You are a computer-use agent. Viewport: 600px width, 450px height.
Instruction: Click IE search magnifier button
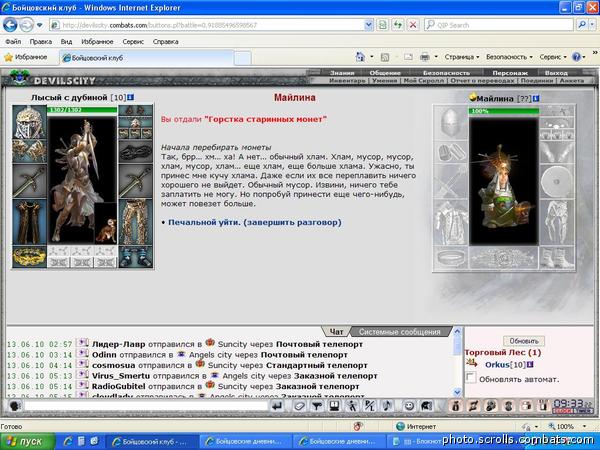(x=582, y=25)
